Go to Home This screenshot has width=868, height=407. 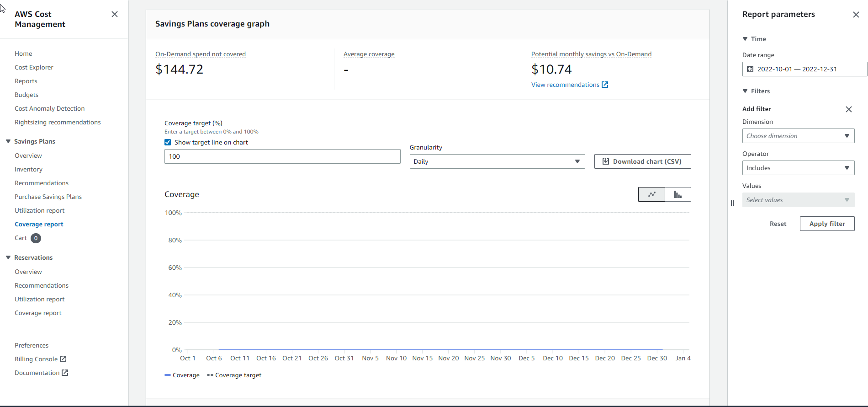[23, 54]
